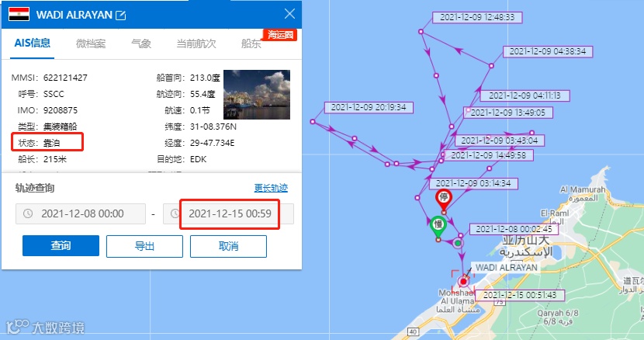Open the 气象 weather tab
The height and width of the screenshot is (340, 644).
[x=141, y=43]
